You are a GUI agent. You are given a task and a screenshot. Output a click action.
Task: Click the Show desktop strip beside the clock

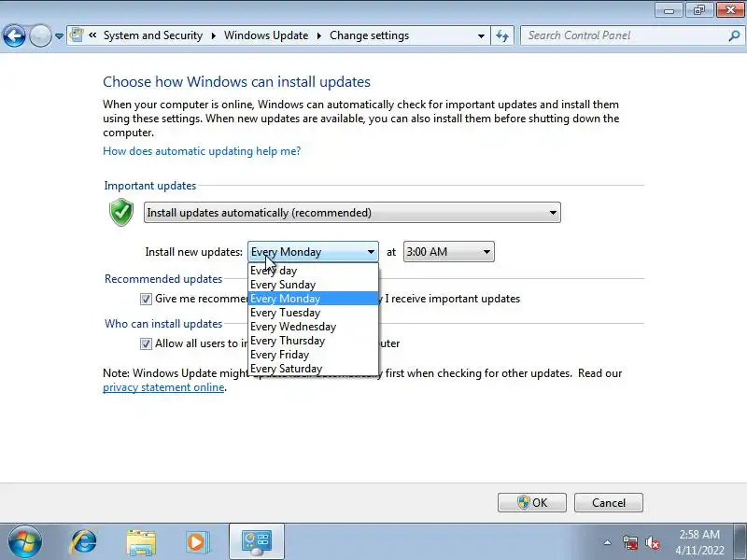coord(742,542)
